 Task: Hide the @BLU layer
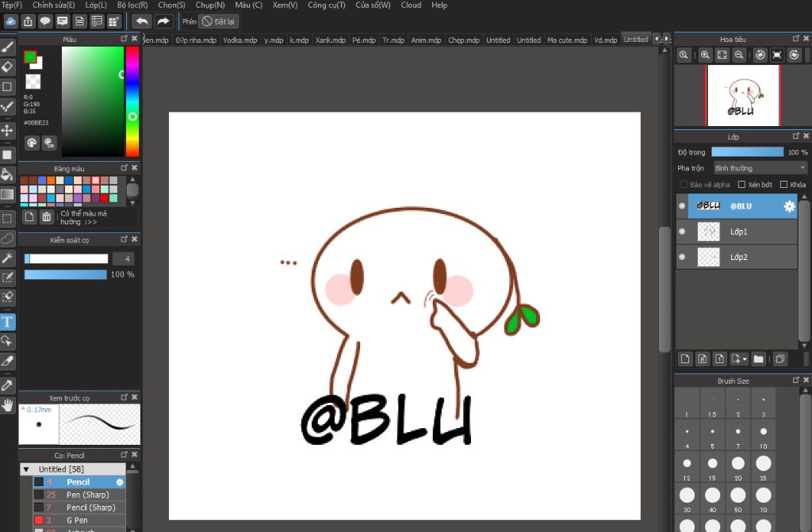click(682, 206)
